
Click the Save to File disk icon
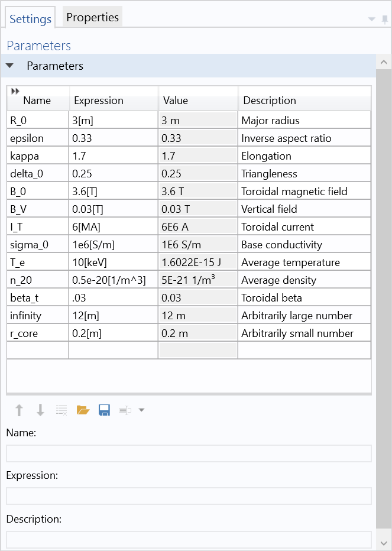tap(104, 410)
